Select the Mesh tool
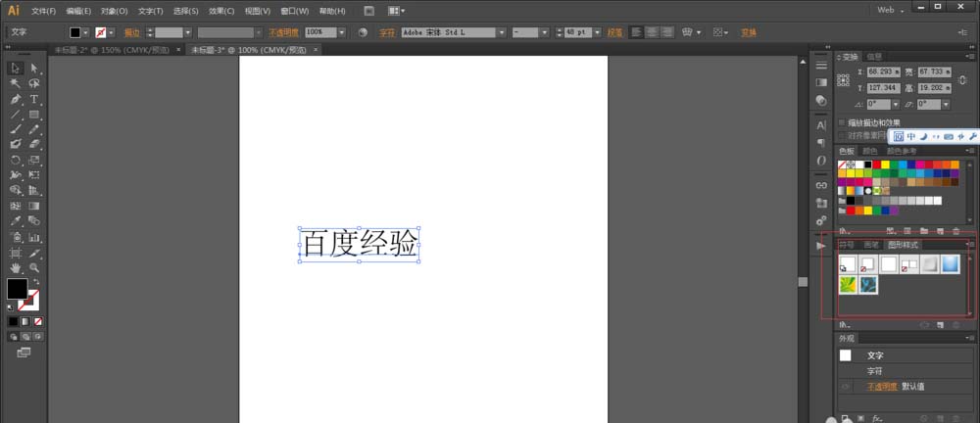980x423 pixels. 17,206
